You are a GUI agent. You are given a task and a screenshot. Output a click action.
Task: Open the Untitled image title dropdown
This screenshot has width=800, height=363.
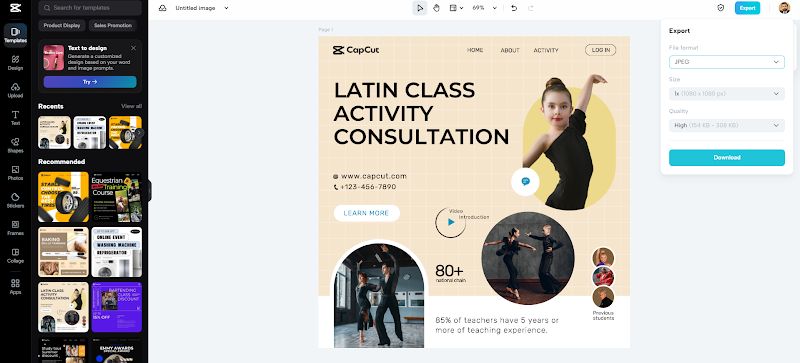(x=202, y=8)
